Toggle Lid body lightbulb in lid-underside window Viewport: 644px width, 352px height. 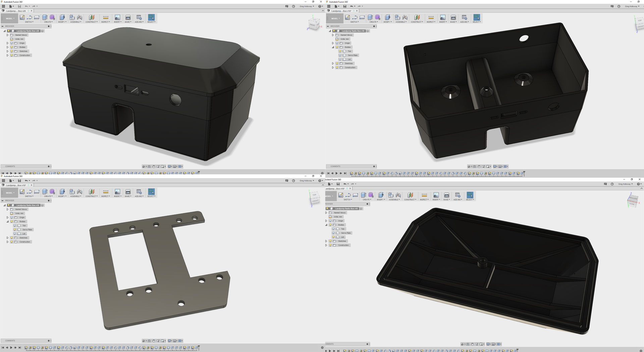(333, 237)
